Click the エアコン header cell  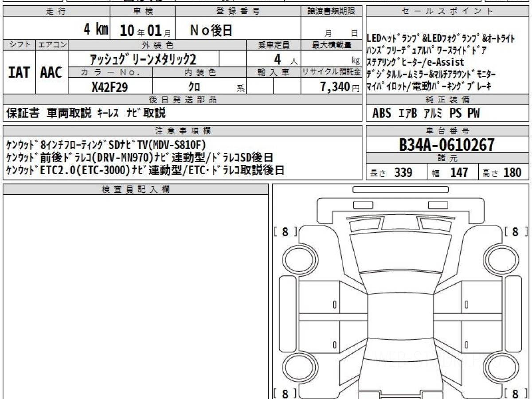click(52, 45)
